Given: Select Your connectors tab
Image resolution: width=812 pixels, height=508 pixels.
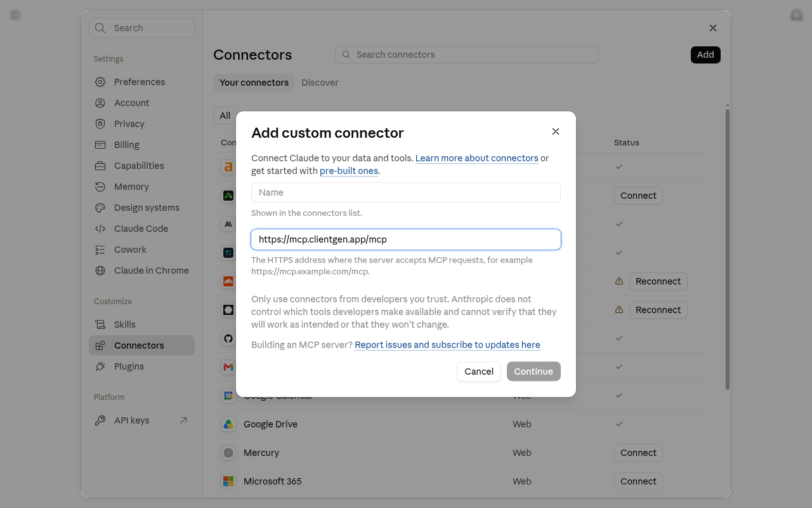Looking at the screenshot, I should (254, 83).
